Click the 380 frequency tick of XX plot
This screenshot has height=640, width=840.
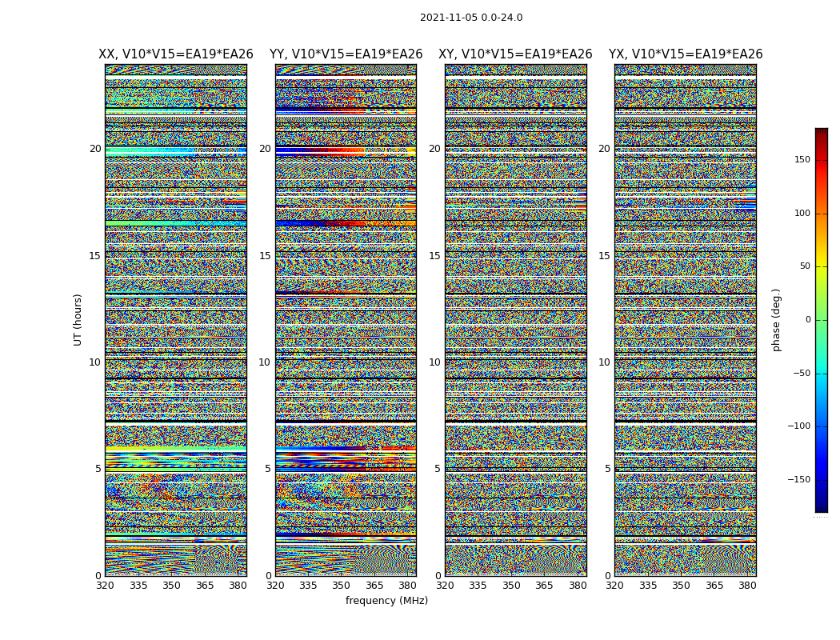[238, 586]
